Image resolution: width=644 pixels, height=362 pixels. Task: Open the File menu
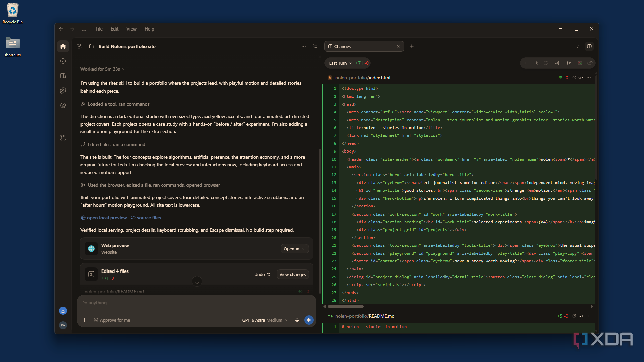(x=99, y=29)
